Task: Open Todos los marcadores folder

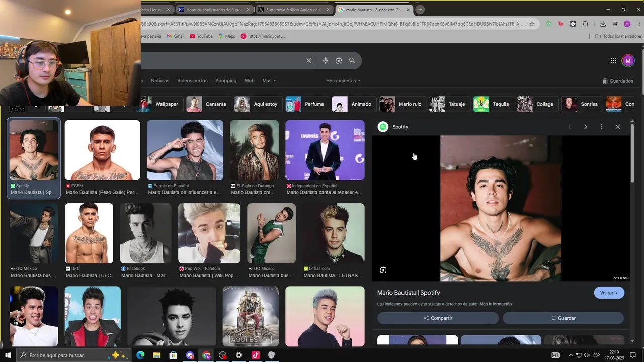Action: point(618,36)
